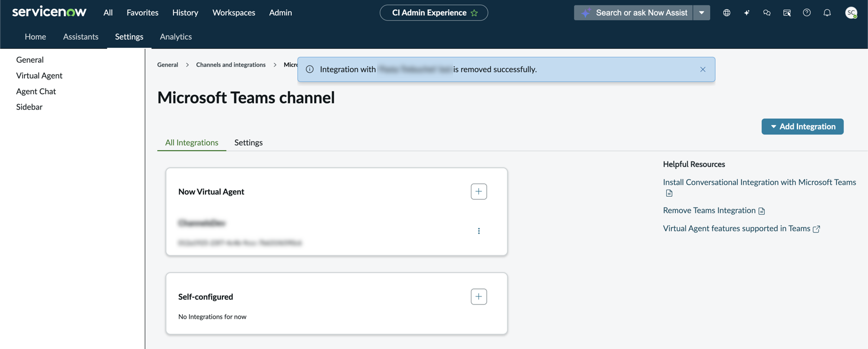
Task: Favorite the CI Admin Experience star icon
Action: coord(474,13)
